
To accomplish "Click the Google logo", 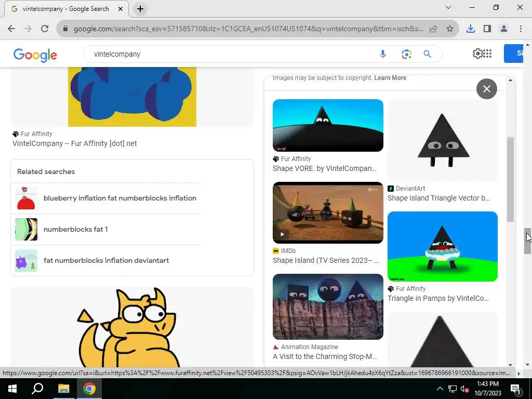I will (x=35, y=55).
